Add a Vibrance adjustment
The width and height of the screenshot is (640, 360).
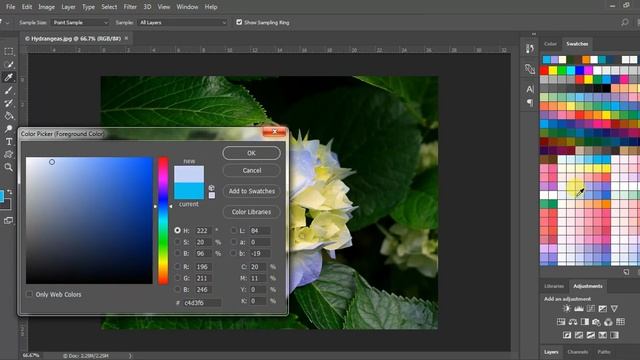[614, 309]
